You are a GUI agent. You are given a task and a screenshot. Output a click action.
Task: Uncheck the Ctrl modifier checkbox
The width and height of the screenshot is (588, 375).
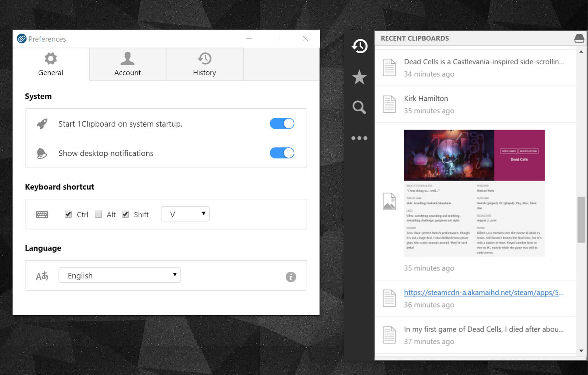(x=68, y=214)
